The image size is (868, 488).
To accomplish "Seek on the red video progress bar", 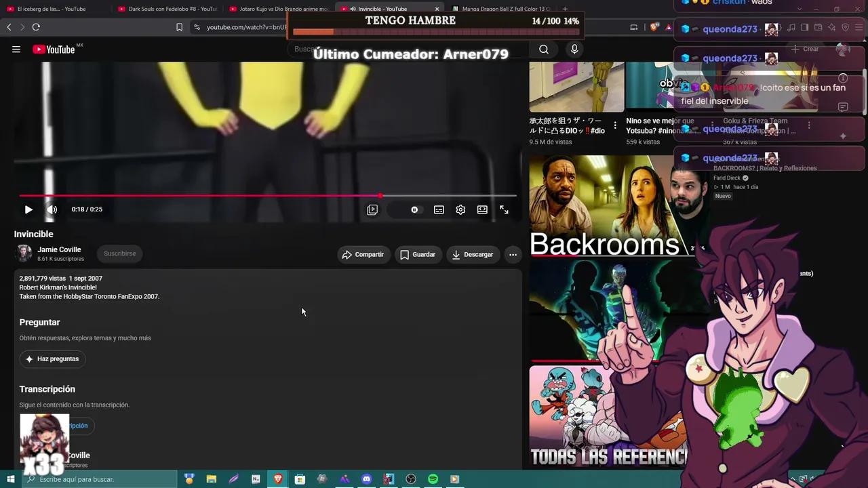I will point(268,196).
